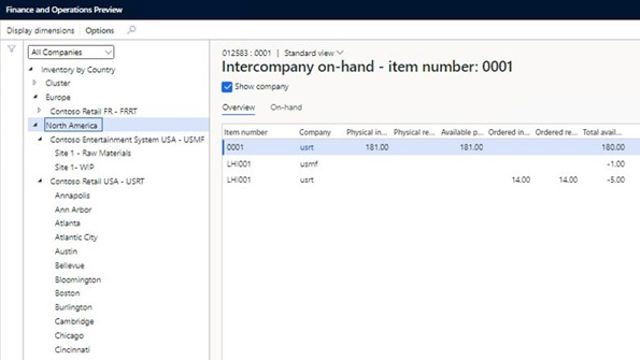The height and width of the screenshot is (360, 640).
Task: Expand Contoso Retail FR - FRRT
Action: 39,111
